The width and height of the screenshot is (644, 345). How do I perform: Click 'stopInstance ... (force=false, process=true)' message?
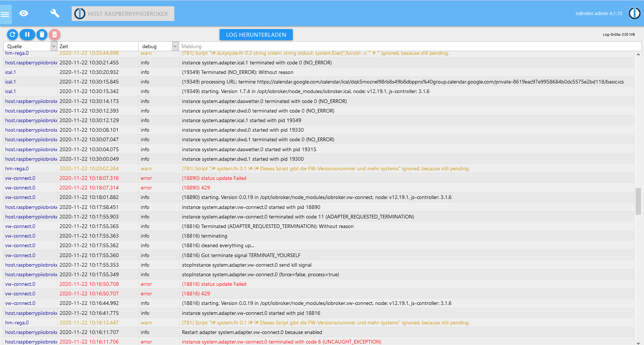[260, 274]
